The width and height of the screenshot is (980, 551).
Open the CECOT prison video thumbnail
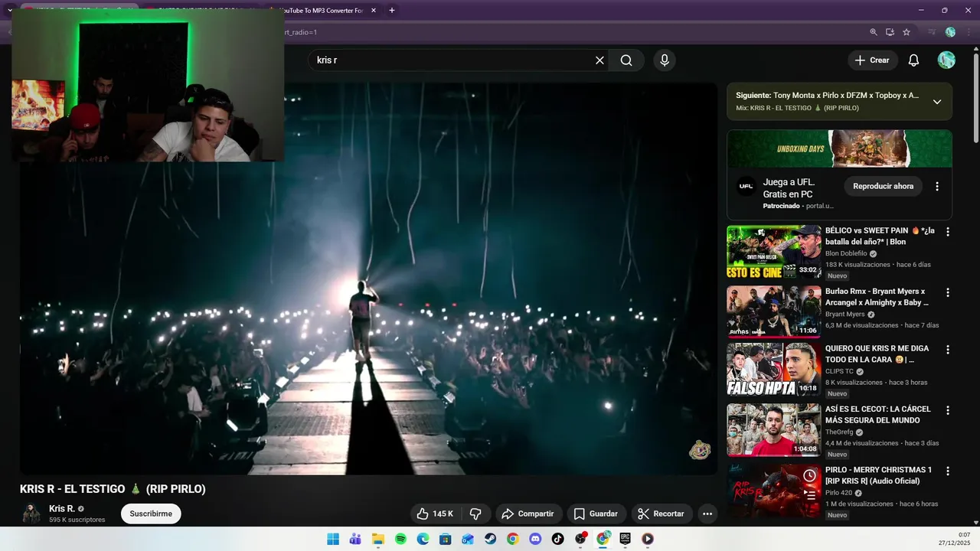[773, 430]
